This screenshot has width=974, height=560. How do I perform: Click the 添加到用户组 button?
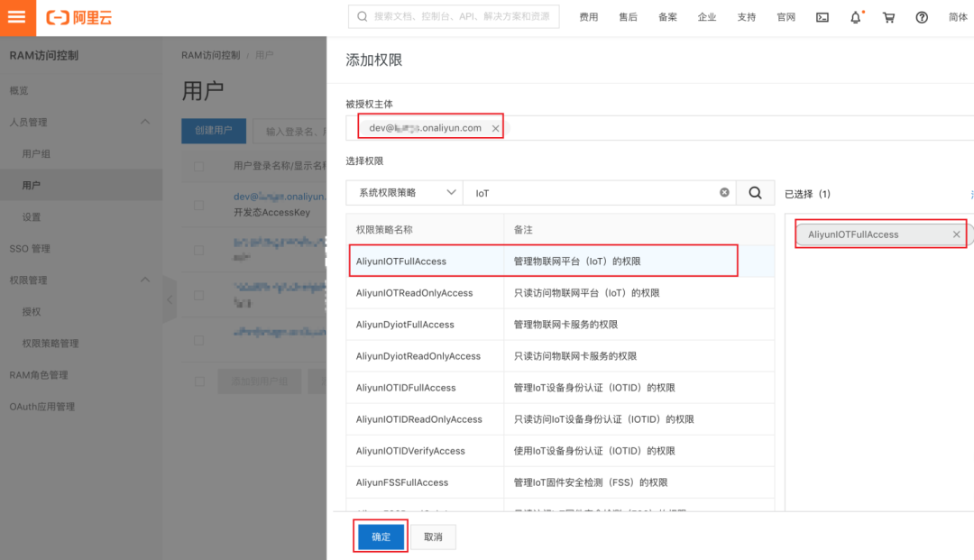point(260,381)
